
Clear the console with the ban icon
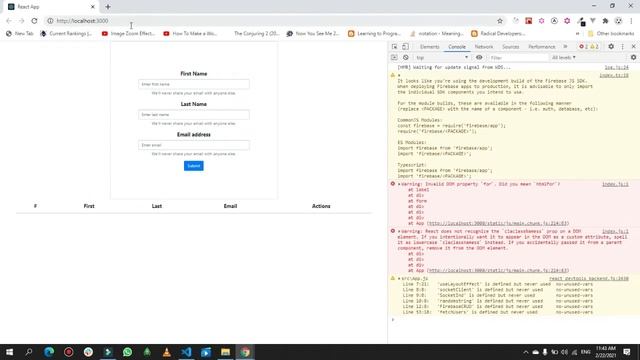(x=406, y=58)
